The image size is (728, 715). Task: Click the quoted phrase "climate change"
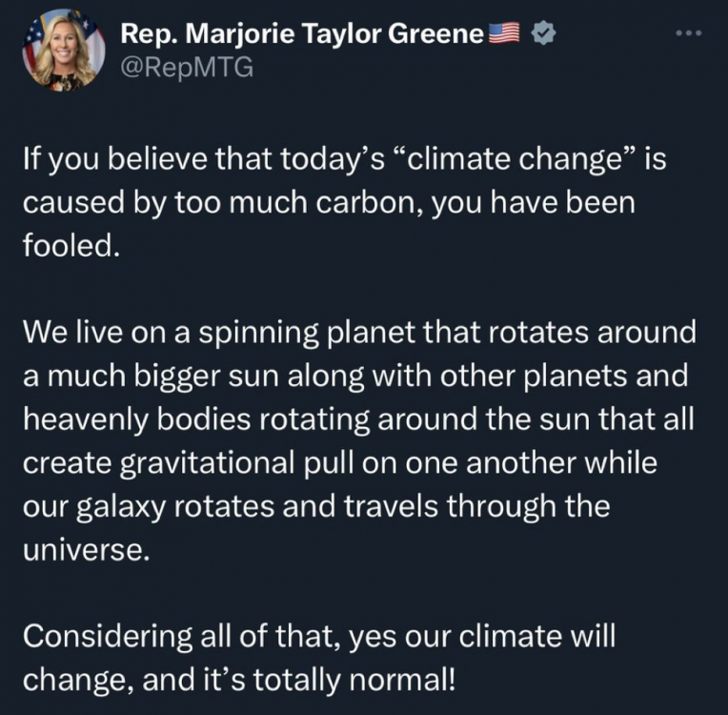(x=515, y=159)
